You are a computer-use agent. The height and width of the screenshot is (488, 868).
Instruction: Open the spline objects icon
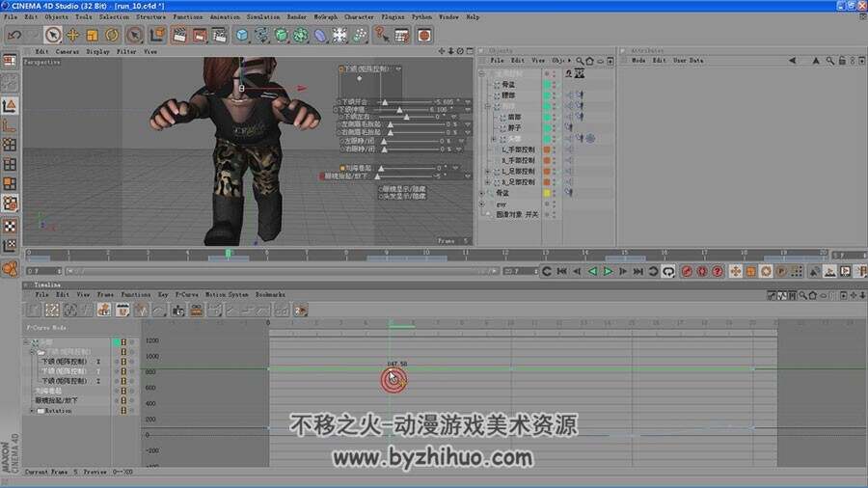(x=261, y=36)
